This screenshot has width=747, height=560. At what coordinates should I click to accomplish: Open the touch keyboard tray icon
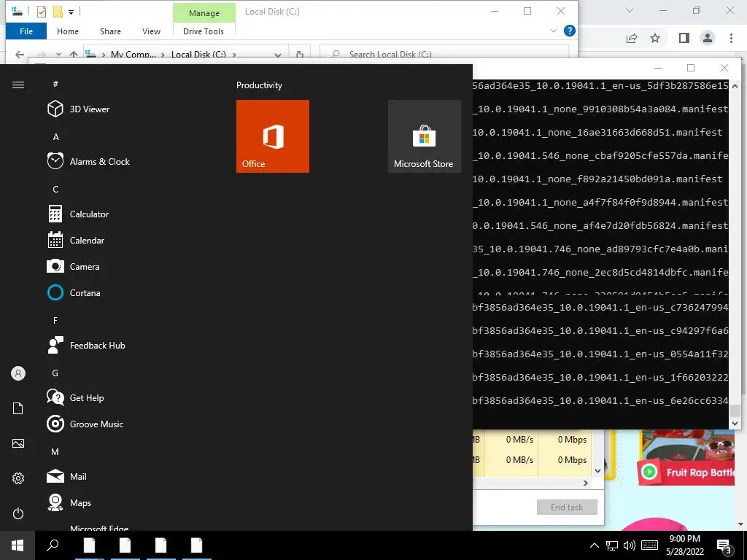pos(649,545)
